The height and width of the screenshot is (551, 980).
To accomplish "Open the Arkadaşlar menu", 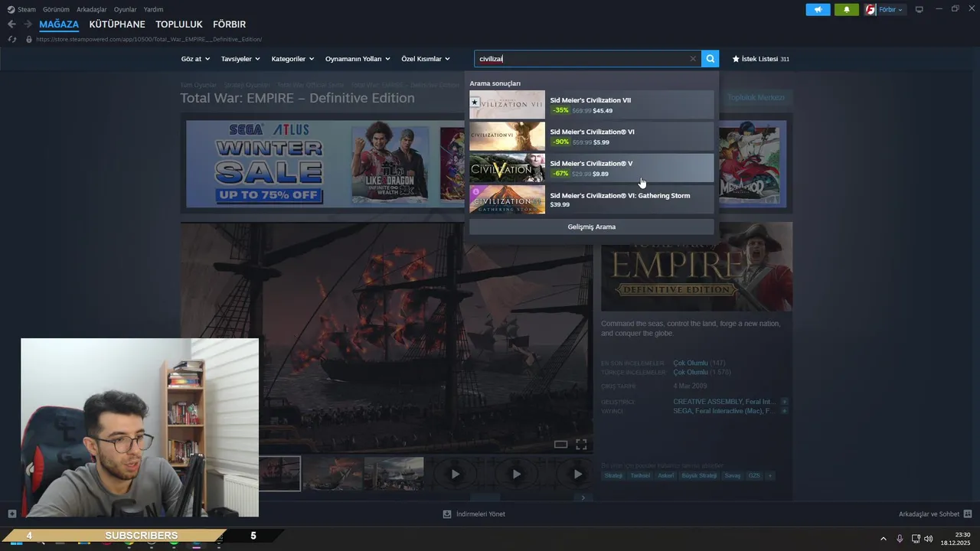I will (92, 9).
